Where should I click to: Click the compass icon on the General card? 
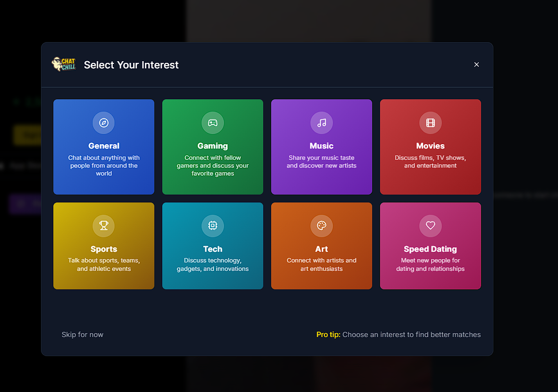tap(104, 123)
